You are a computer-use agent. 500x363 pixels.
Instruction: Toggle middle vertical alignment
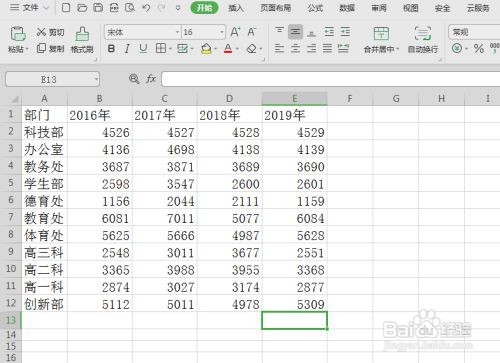click(x=295, y=32)
